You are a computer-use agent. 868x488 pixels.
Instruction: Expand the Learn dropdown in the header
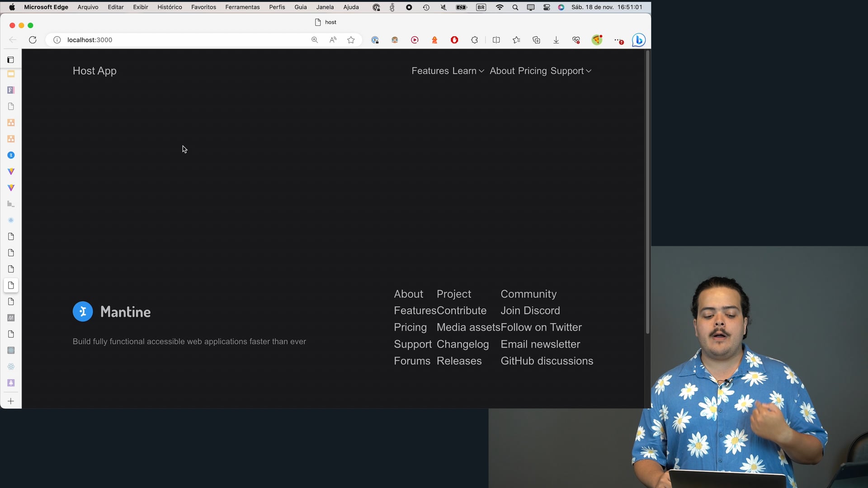tap(468, 71)
